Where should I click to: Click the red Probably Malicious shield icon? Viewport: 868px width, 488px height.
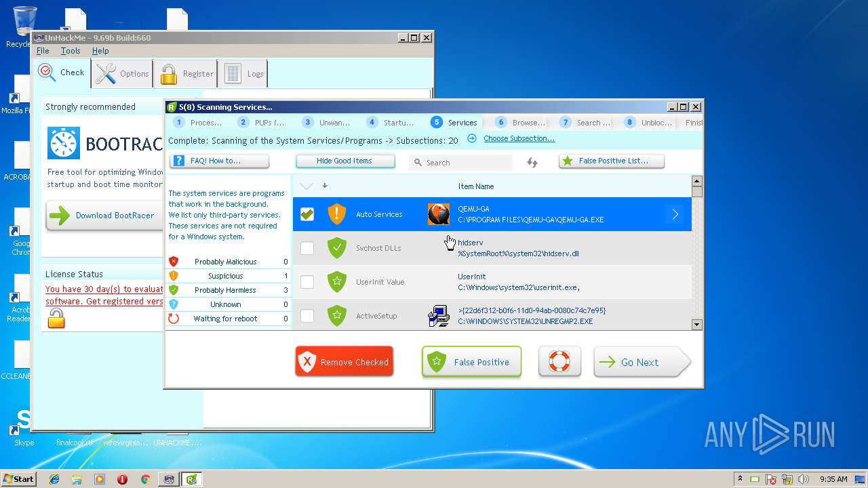(174, 262)
